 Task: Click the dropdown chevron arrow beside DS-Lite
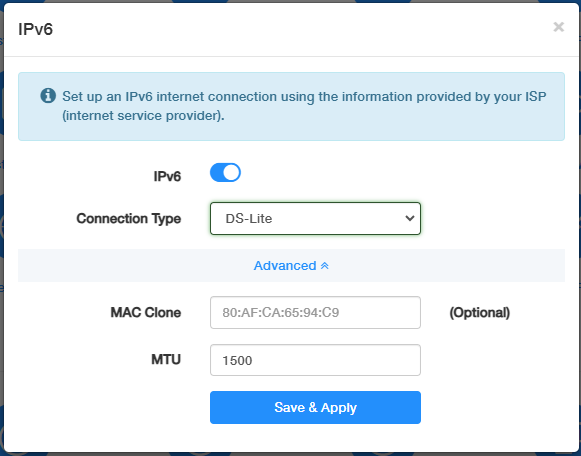(x=410, y=218)
